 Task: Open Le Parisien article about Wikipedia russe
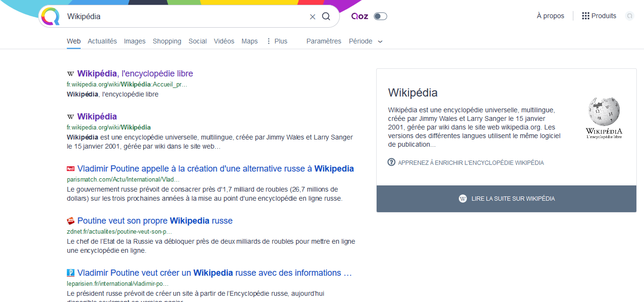click(215, 273)
